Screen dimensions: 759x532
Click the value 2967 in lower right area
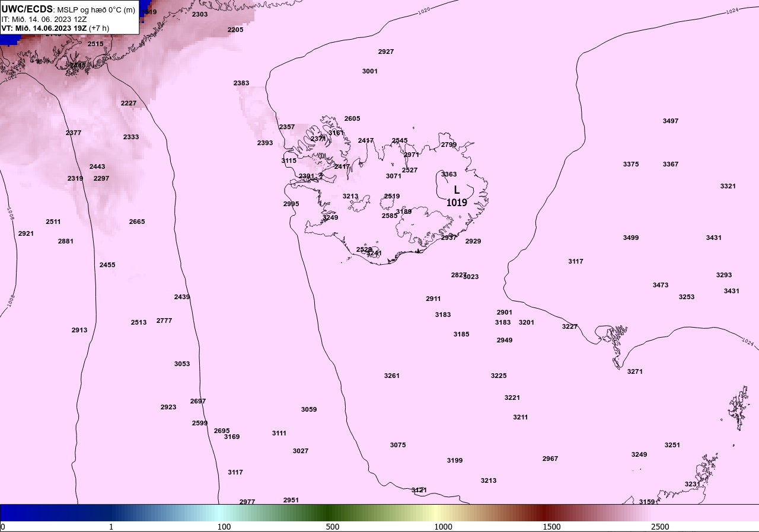(x=550, y=459)
